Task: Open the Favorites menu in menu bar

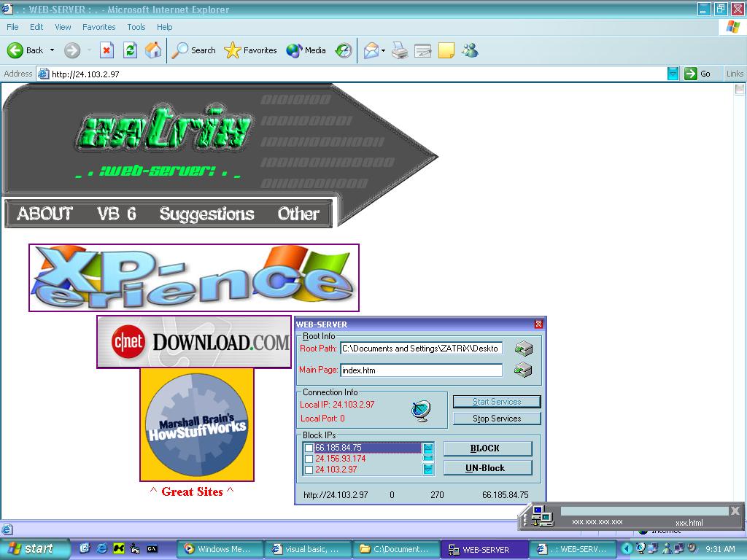Action: (x=98, y=27)
